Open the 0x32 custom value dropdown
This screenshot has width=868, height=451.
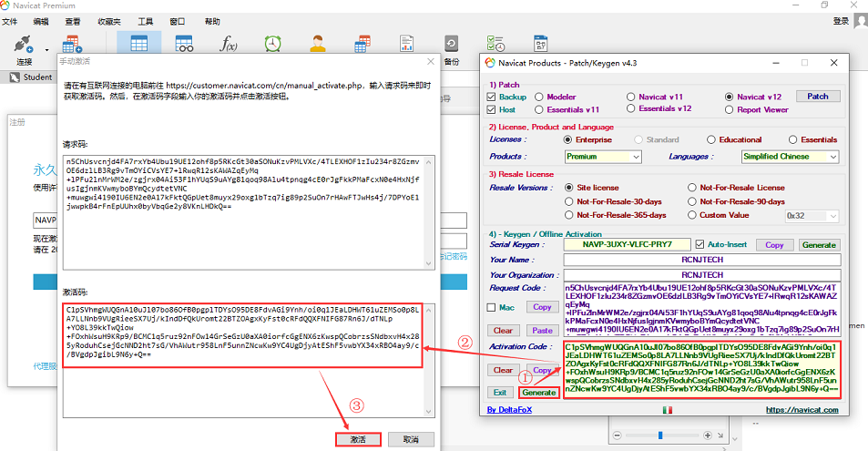(812, 216)
